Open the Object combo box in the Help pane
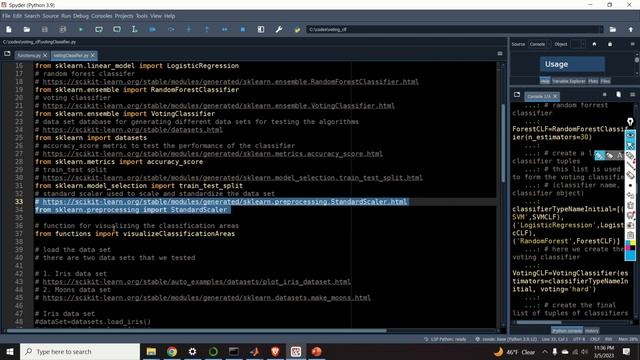640x360 pixels. point(578,44)
